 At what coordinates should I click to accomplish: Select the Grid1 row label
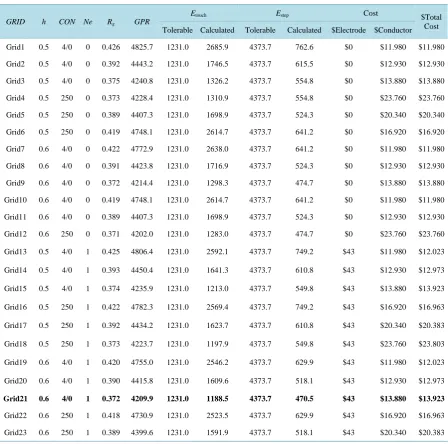pos(15,47)
